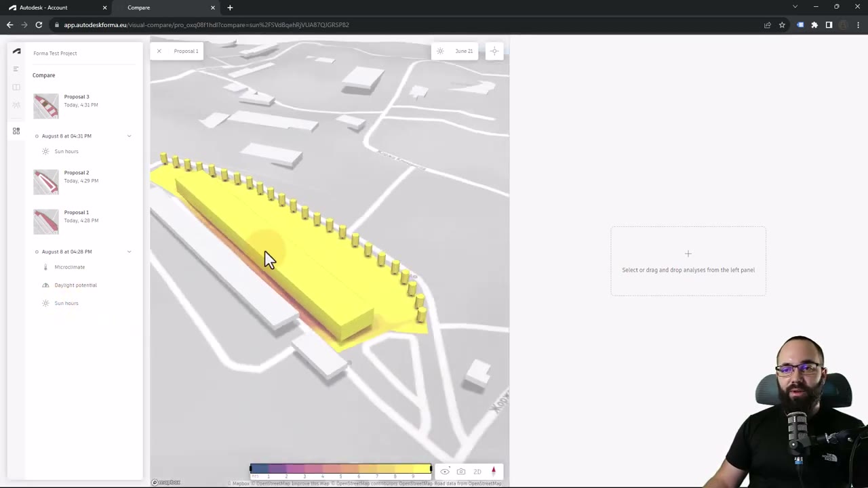The height and width of the screenshot is (488, 868).
Task: Close the Compare browser tab
Action: point(213,7)
